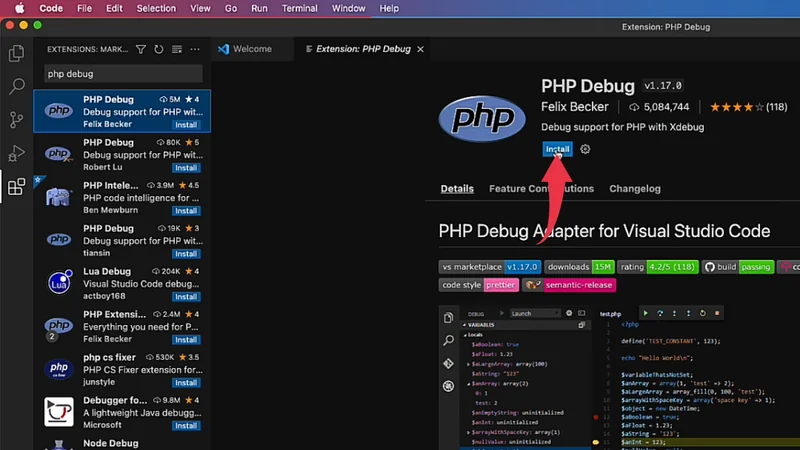
Task: Click the Apple menu icon
Action: coord(19,8)
